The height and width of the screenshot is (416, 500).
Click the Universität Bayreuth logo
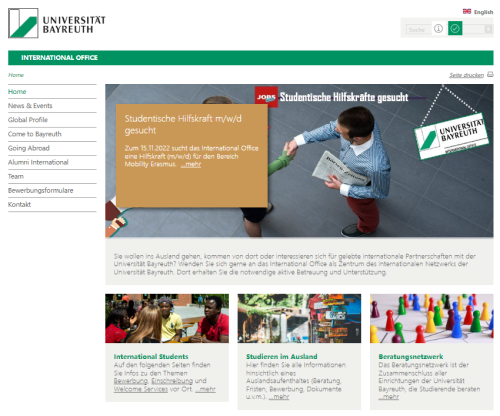(57, 23)
